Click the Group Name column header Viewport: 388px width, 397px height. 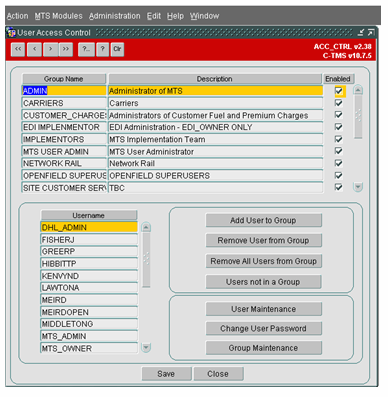click(x=64, y=79)
